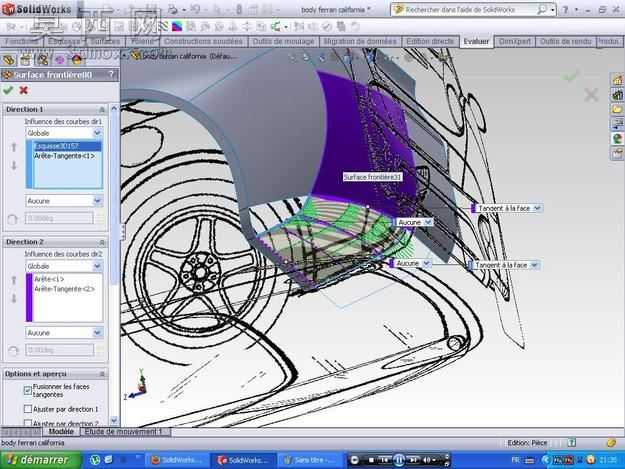Move Direction 2 curve up
Viewport: 625px width, 469px height.
click(14, 281)
